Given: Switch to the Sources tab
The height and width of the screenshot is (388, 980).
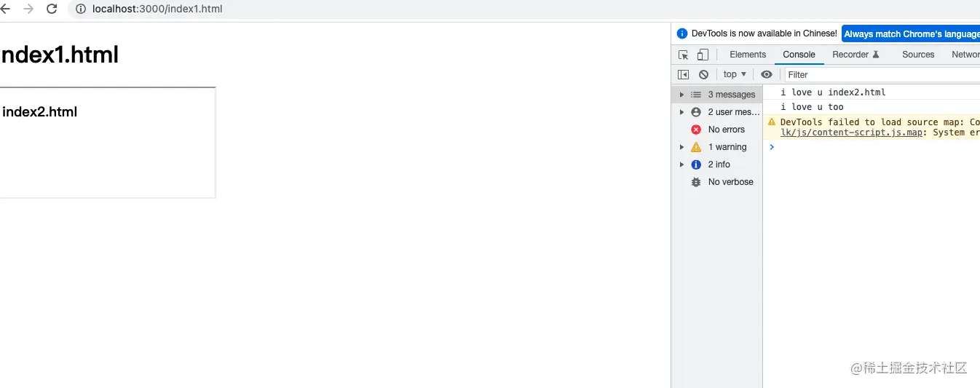Looking at the screenshot, I should tap(917, 55).
